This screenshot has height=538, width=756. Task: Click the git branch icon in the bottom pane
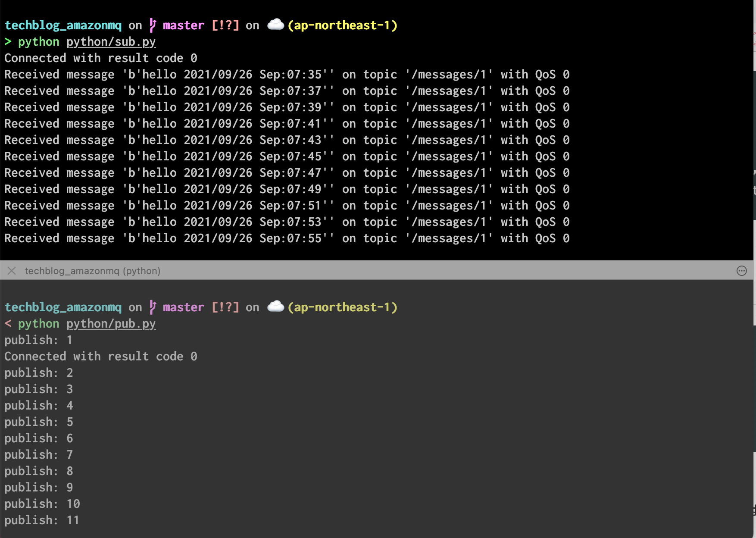(x=153, y=307)
